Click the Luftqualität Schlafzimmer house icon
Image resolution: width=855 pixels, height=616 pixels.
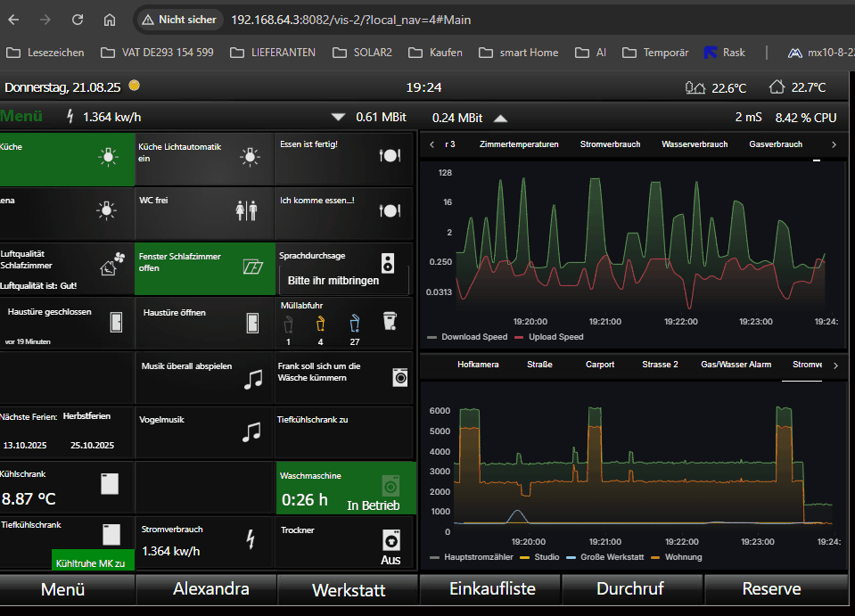109,265
